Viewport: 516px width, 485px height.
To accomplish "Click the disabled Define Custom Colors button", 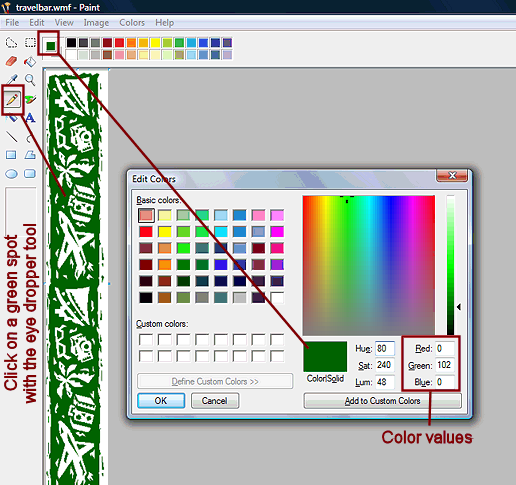I will [215, 381].
